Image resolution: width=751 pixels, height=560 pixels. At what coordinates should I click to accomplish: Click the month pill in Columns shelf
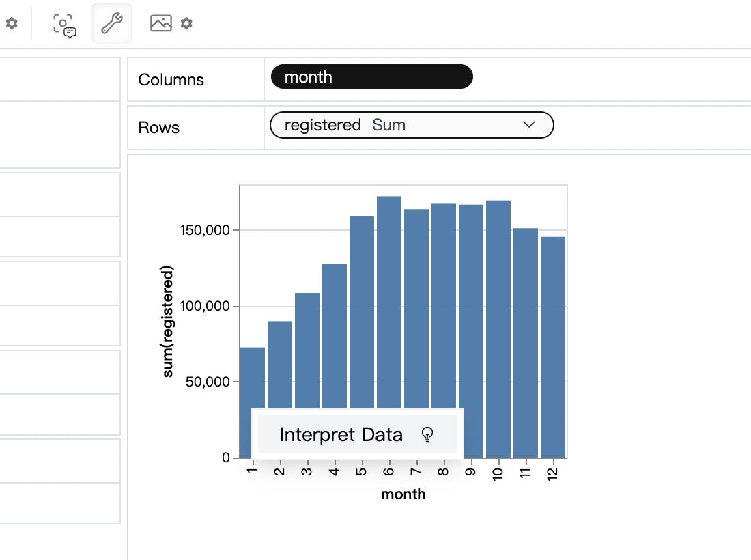[x=371, y=77]
